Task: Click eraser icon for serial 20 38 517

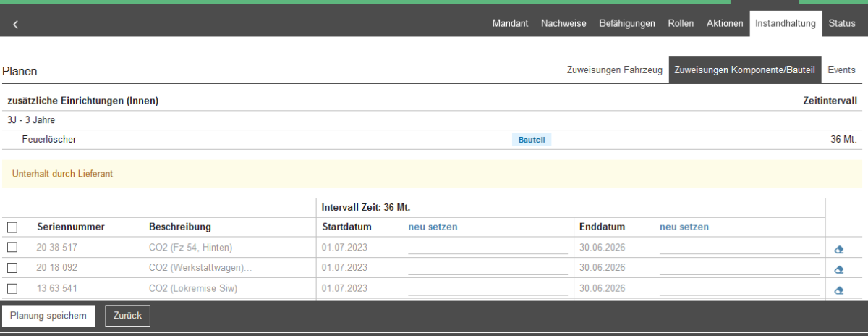Action: [839, 249]
